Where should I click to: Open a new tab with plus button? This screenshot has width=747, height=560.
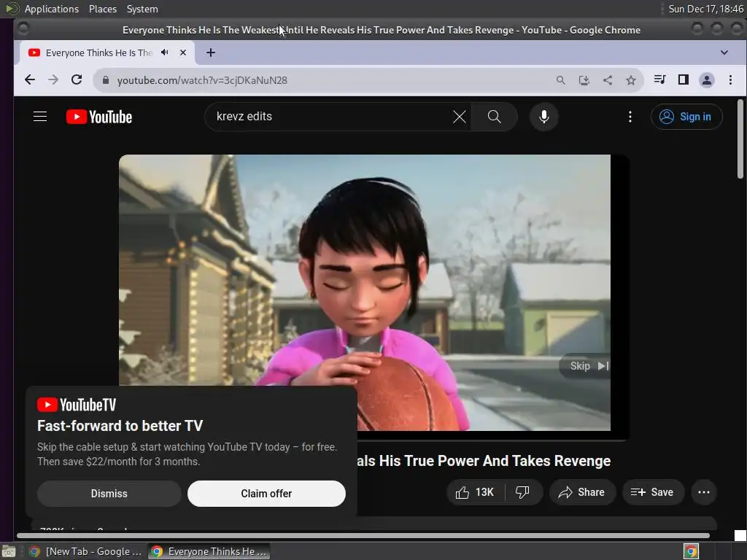(x=211, y=52)
